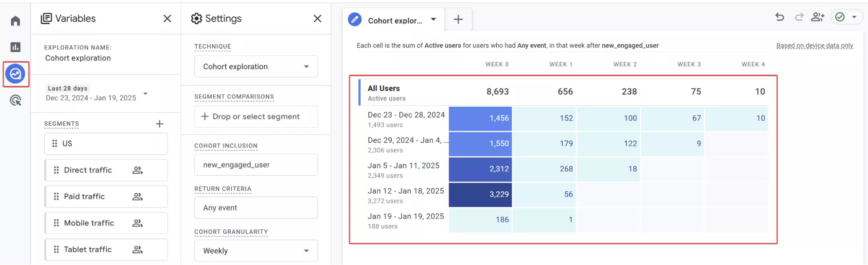Click the share exploration icon
The image size is (868, 265).
tap(818, 17)
